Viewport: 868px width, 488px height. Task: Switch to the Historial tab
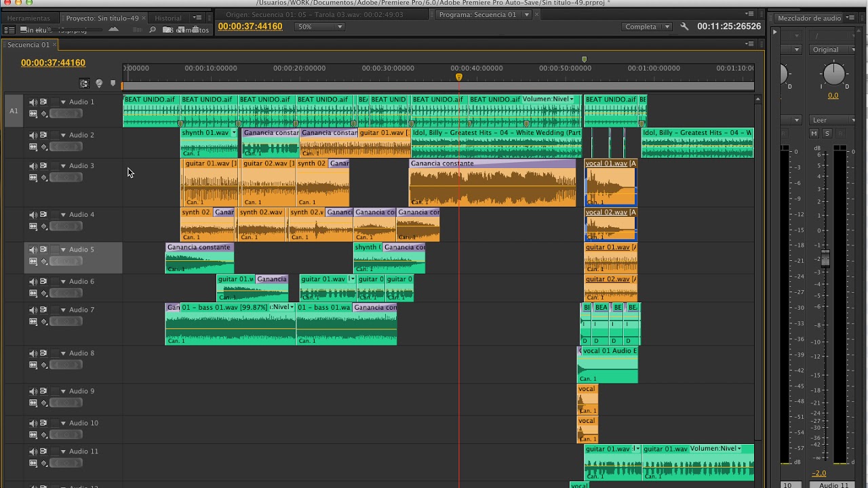pos(168,18)
